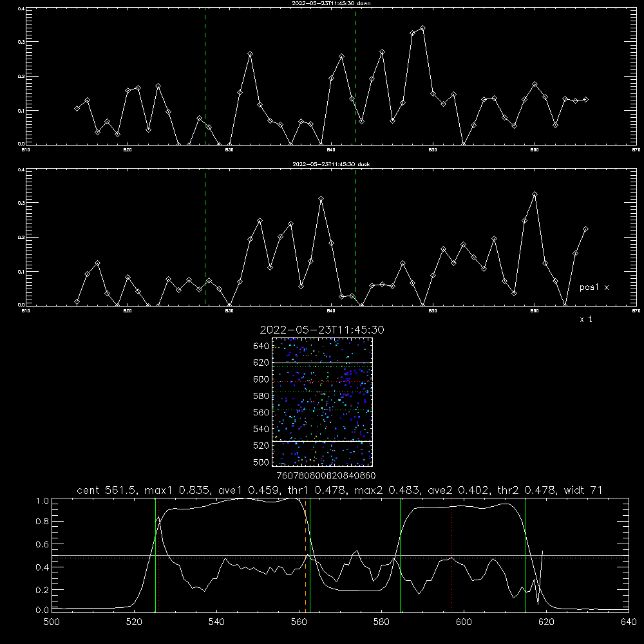Click the x-axis label 500 of bottom plot
The image size is (644, 644).
click(x=52, y=622)
